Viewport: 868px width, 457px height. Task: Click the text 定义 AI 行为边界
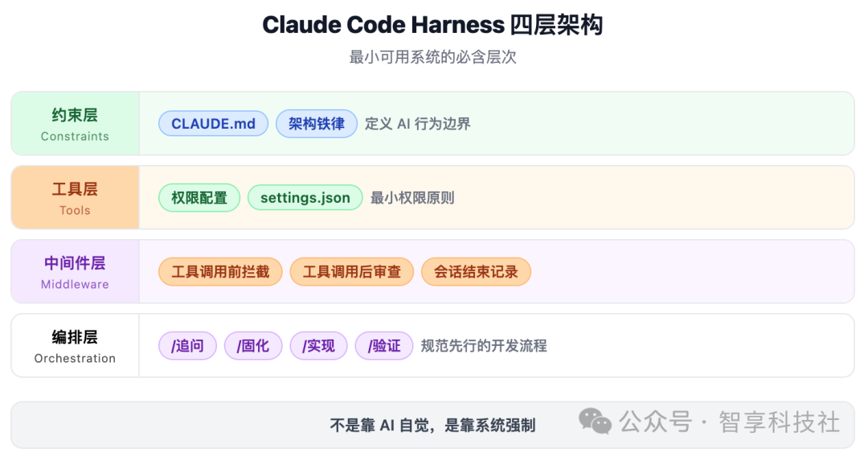pyautogui.click(x=417, y=124)
